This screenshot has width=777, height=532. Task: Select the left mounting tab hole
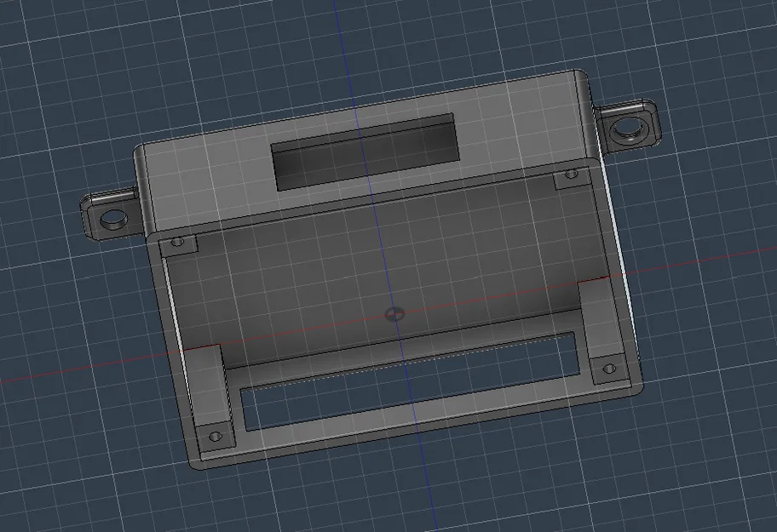click(113, 218)
